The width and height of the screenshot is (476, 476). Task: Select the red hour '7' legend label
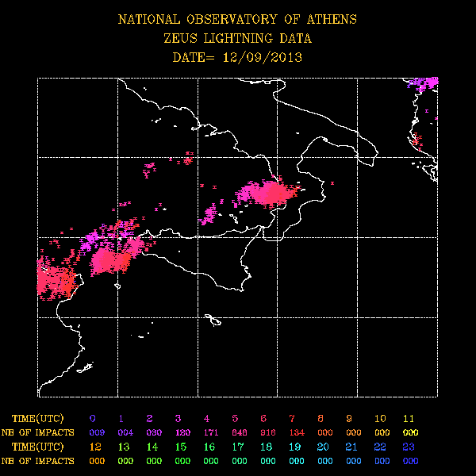click(x=292, y=419)
